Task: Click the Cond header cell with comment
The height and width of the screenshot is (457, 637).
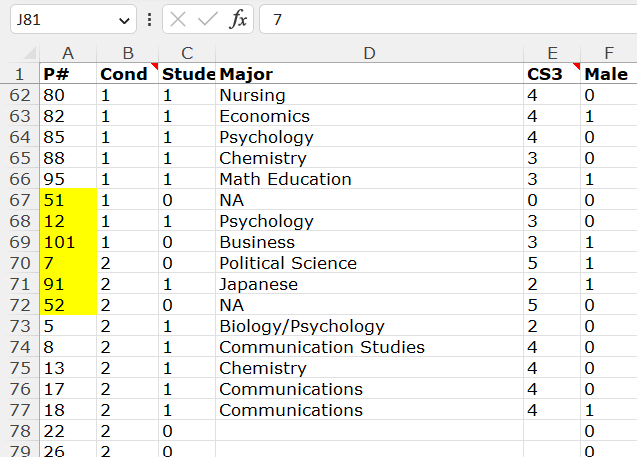Action: coord(127,74)
